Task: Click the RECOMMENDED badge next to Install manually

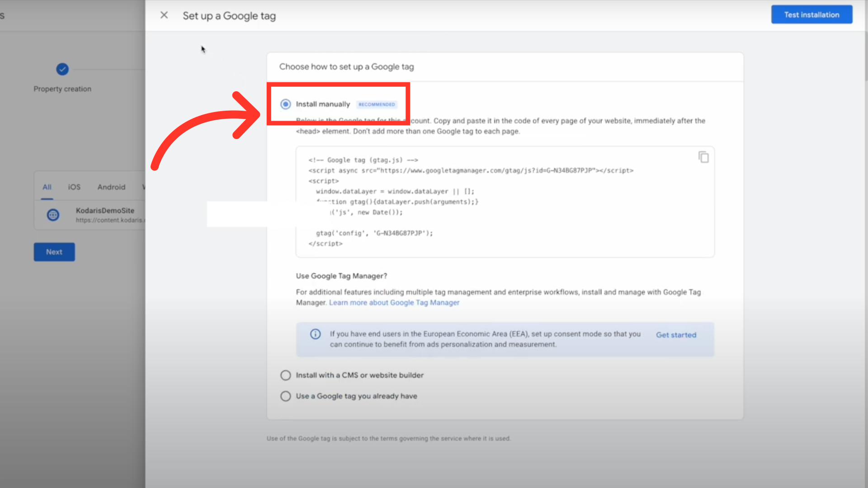Action: 377,104
